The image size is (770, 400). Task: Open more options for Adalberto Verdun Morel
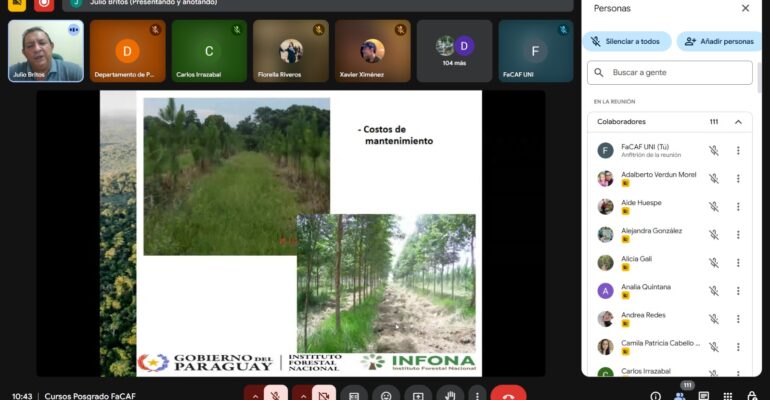738,179
